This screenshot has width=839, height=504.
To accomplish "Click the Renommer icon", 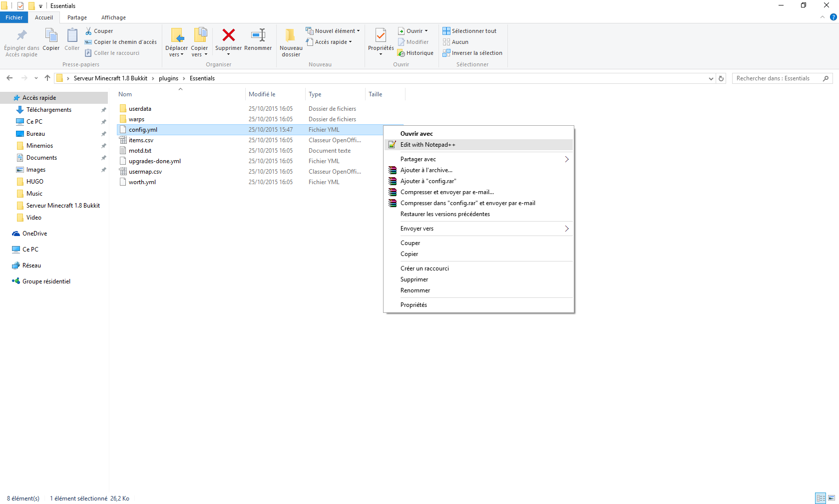I will (x=258, y=35).
